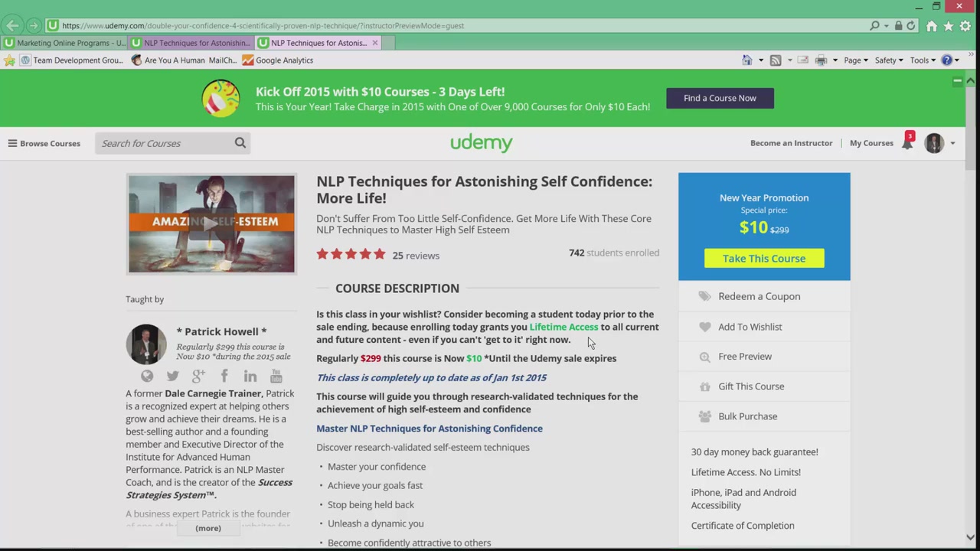This screenshot has height=551, width=980.
Task: Open the notifications bell icon
Action: 907,142
